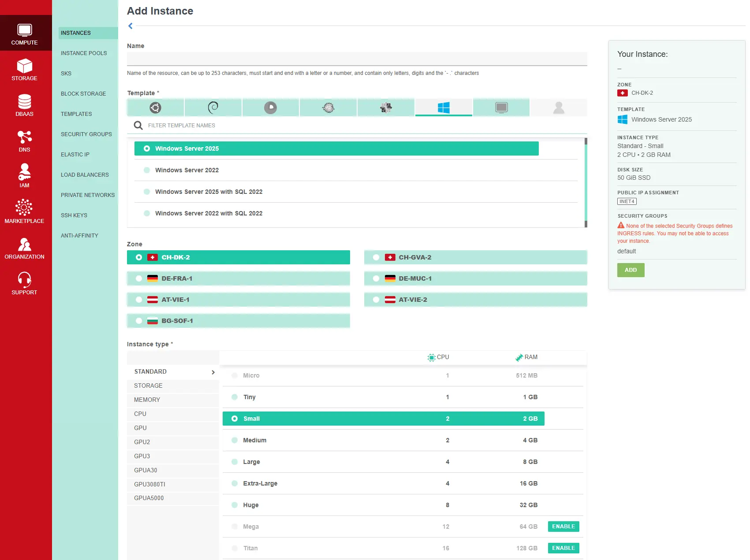The image size is (750, 560).
Task: Click the instance Name input field
Action: pos(357,59)
